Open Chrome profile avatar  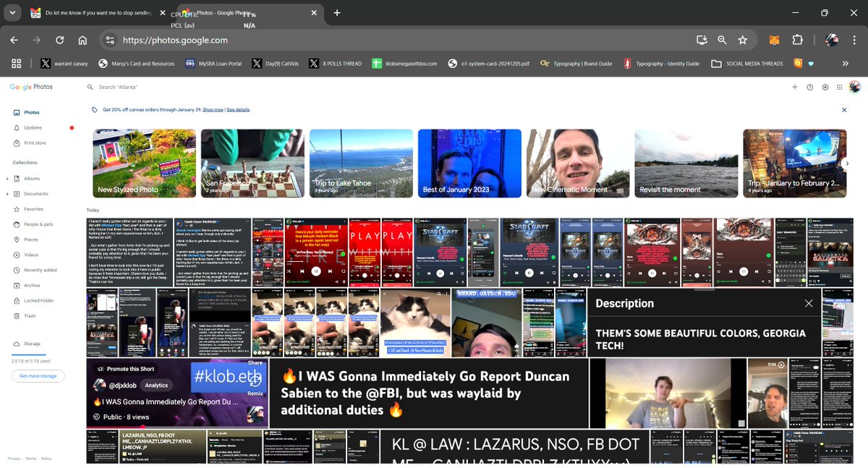[x=832, y=41]
